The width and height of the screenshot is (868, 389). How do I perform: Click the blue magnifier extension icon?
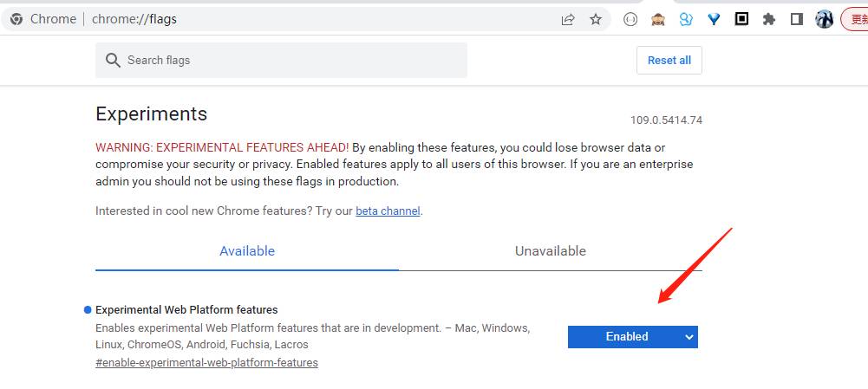tap(686, 19)
